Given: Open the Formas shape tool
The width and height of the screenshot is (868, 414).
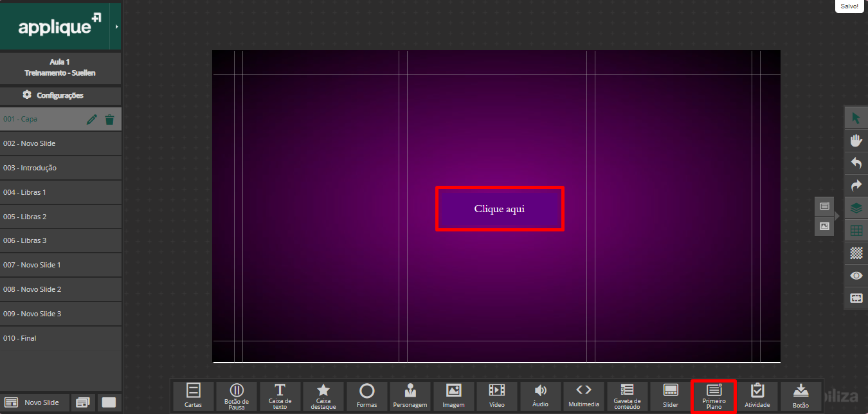Looking at the screenshot, I should tap(366, 395).
